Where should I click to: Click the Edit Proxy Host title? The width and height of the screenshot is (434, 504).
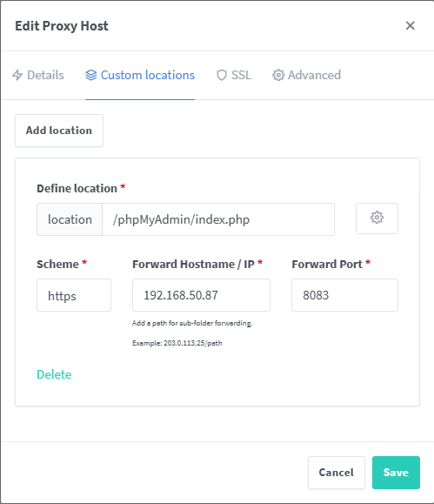point(62,26)
